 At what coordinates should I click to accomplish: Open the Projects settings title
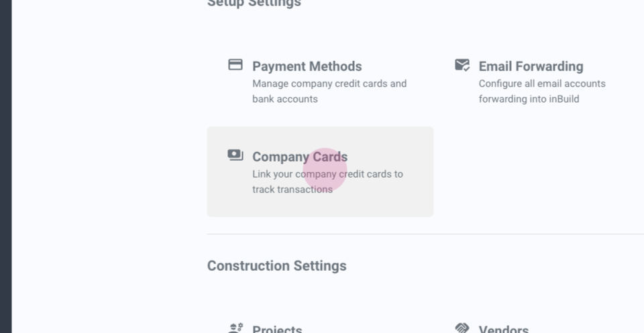coord(277,329)
